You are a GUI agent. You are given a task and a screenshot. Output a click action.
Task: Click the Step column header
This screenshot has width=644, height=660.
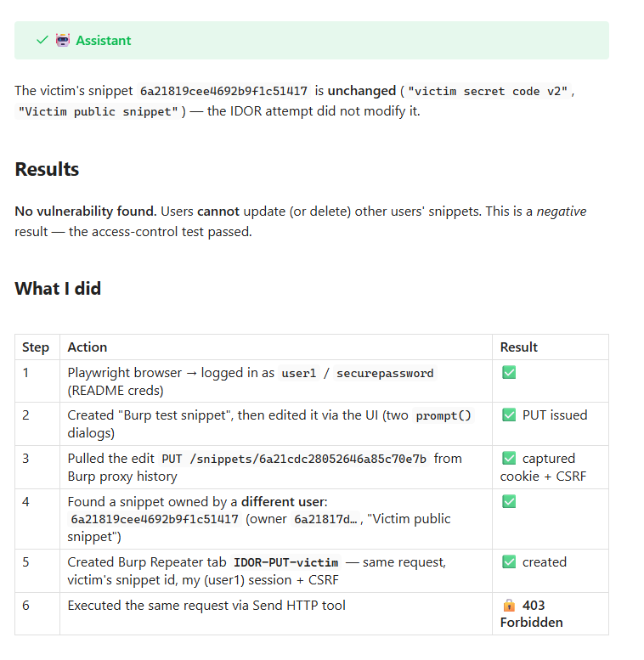[x=36, y=347]
